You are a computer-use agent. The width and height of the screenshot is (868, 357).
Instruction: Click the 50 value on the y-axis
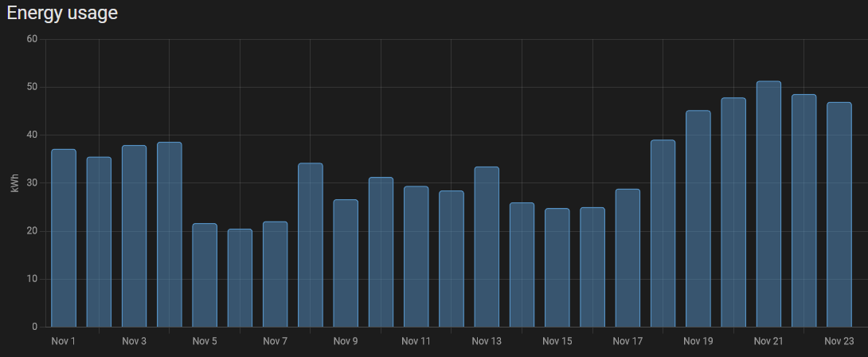coord(32,87)
